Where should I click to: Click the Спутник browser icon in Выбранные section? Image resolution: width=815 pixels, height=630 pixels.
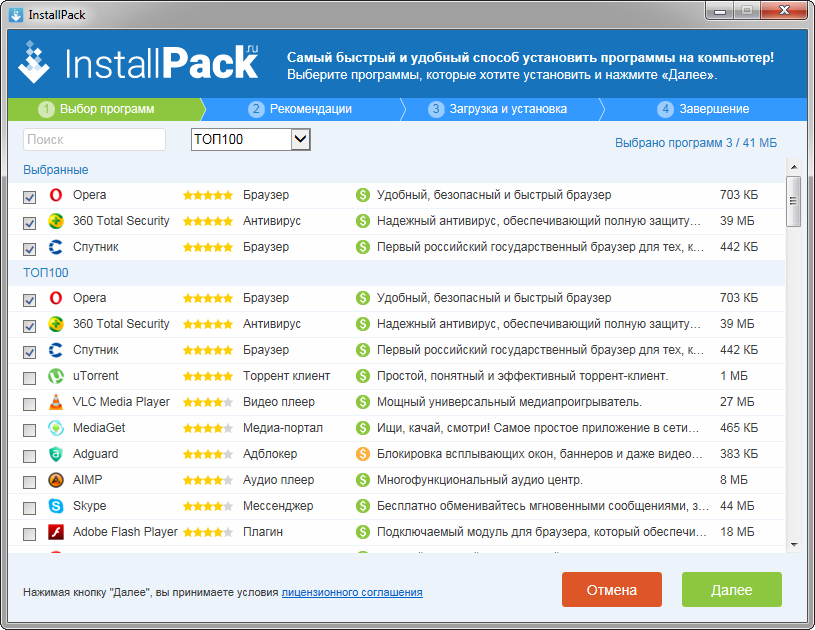click(x=56, y=247)
